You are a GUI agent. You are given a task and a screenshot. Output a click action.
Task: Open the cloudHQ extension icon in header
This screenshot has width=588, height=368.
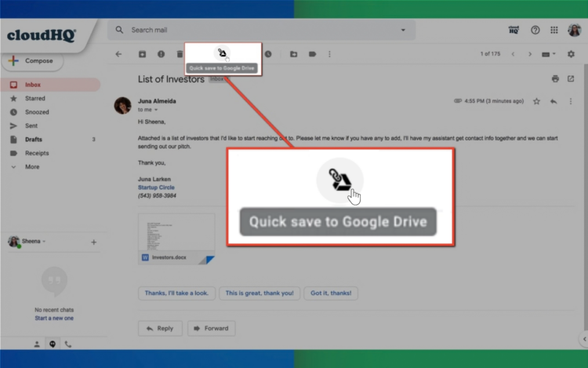coord(514,30)
